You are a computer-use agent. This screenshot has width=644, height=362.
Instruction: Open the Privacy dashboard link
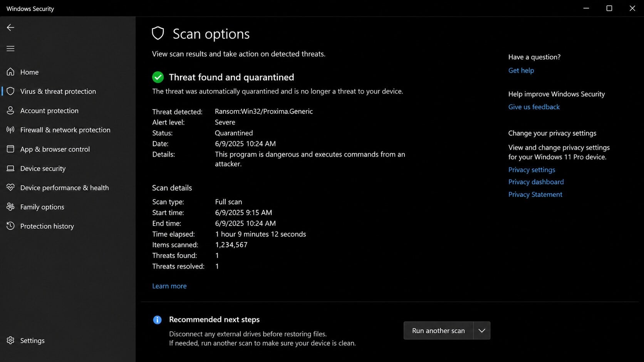click(x=536, y=182)
